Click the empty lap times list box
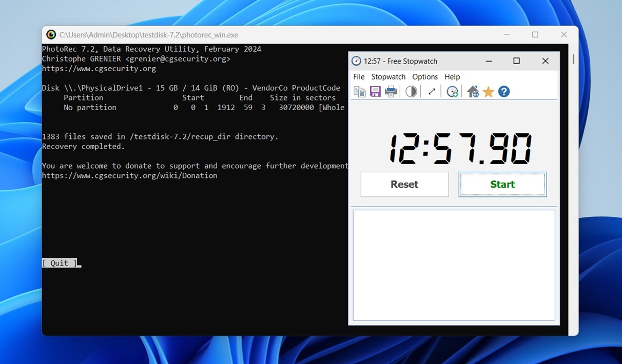 pos(454,265)
